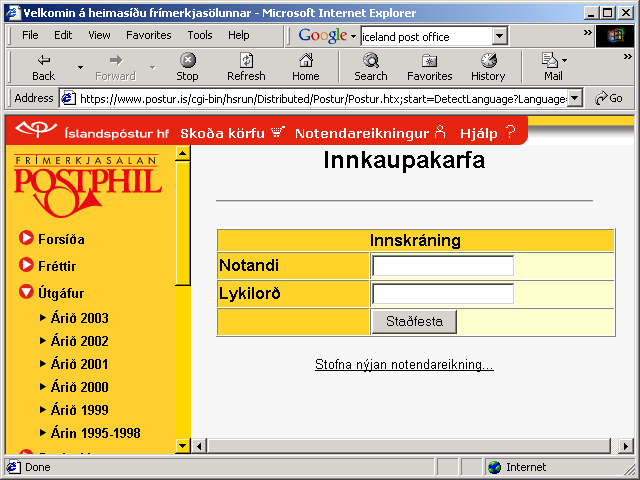This screenshot has height=480, width=640.
Task: Click the Stop toolbar button
Action: [x=187, y=67]
